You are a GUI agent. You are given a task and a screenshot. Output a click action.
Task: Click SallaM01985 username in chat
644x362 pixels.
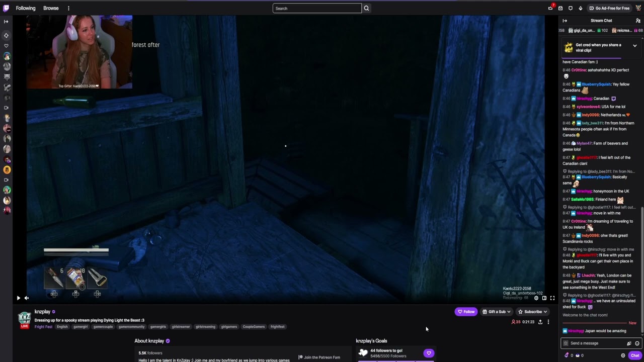(582, 200)
